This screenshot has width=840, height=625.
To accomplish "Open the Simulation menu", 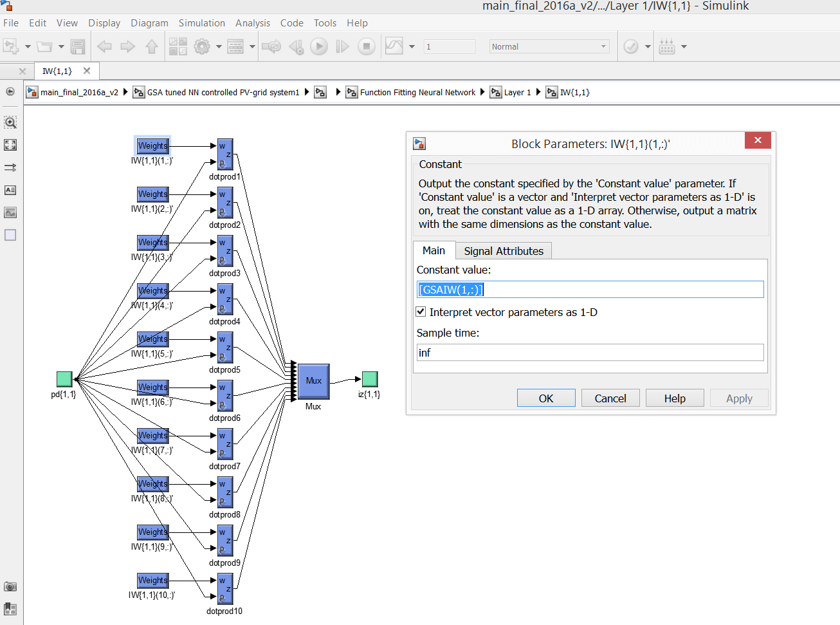I will (x=201, y=23).
